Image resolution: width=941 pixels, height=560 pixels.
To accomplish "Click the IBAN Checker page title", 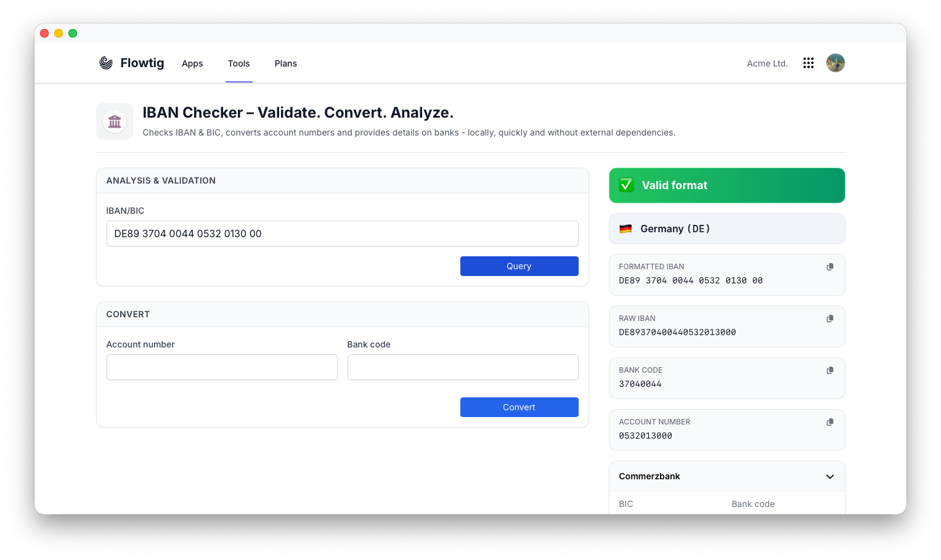I will 298,113.
